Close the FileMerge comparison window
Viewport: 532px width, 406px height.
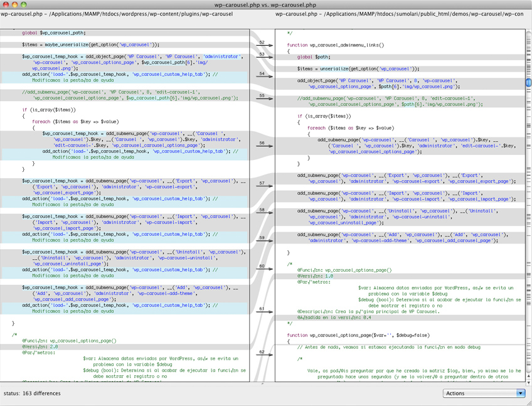[6, 4]
